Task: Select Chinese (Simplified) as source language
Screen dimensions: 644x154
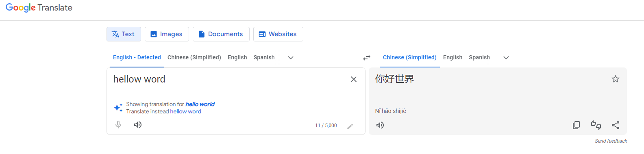Action: [194, 57]
